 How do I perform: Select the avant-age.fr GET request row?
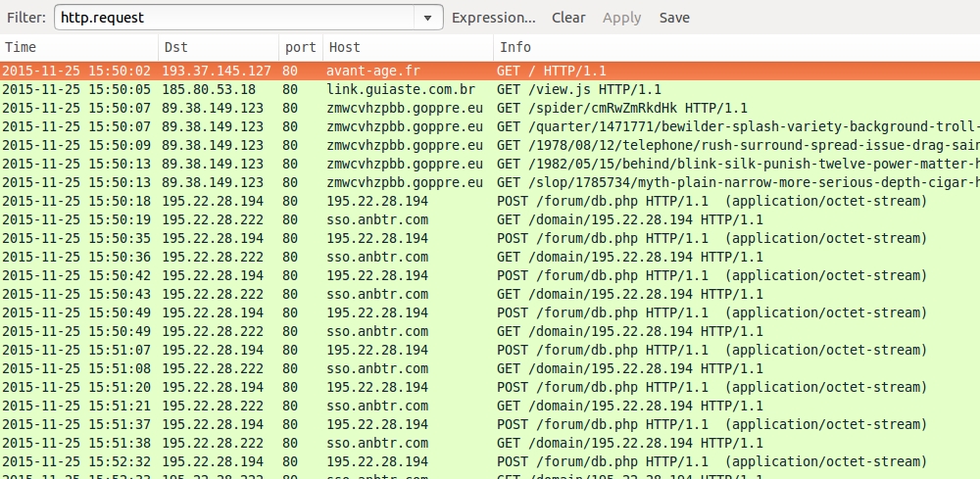[490, 71]
